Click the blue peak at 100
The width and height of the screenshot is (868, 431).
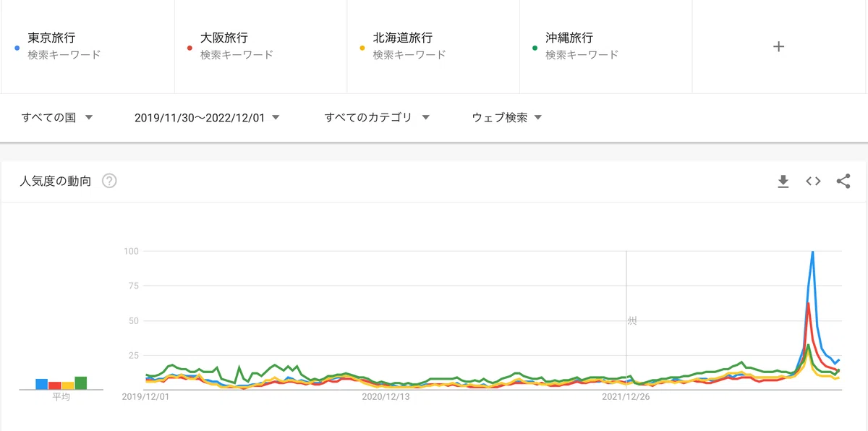[813, 252]
